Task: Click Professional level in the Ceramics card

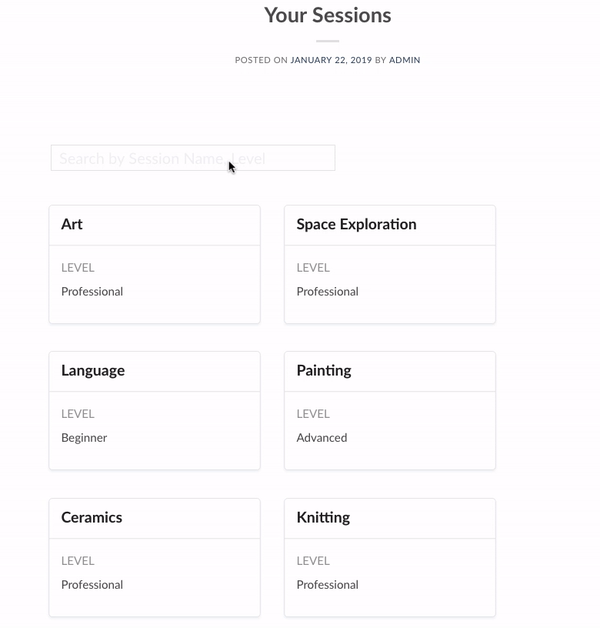Action: (92, 585)
